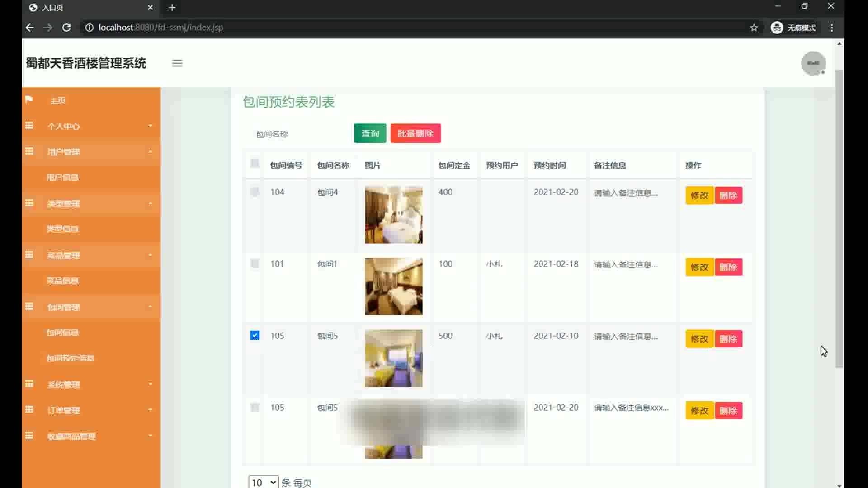The height and width of the screenshot is (488, 868).
Task: Reload the page with the browser refresh icon
Action: click(x=66, y=28)
